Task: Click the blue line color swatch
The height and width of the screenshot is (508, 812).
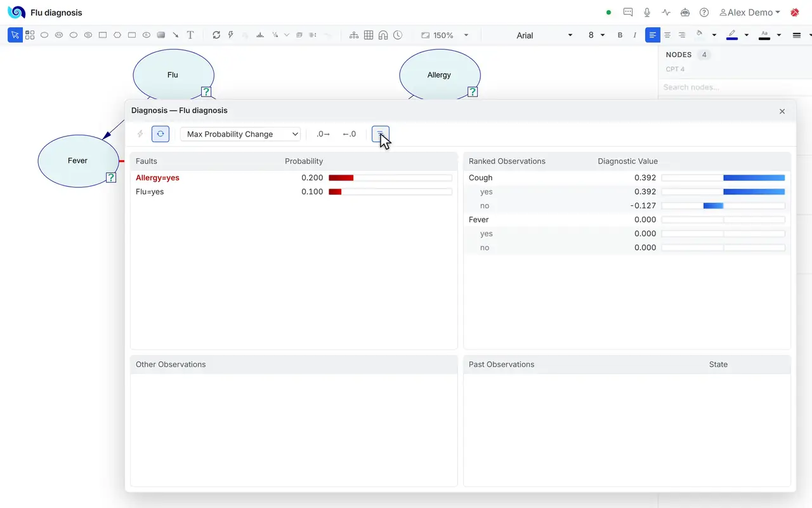Action: pos(732,36)
